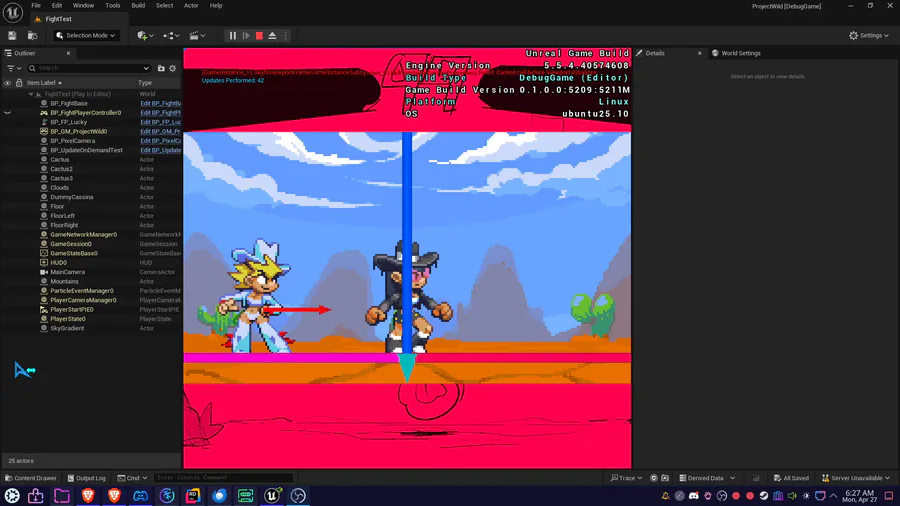Open the play options three-dot menu
The height and width of the screenshot is (506, 900).
pos(285,36)
